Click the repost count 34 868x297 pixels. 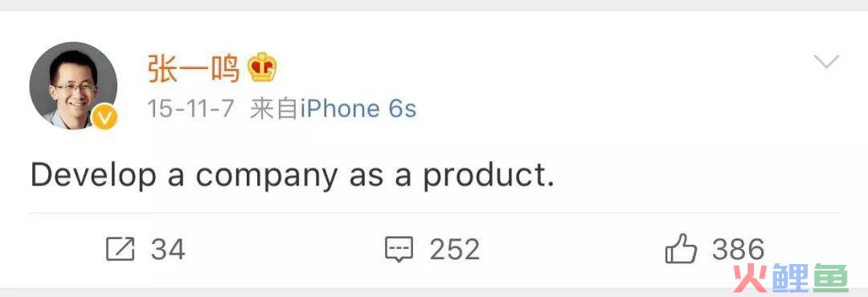[168, 250]
